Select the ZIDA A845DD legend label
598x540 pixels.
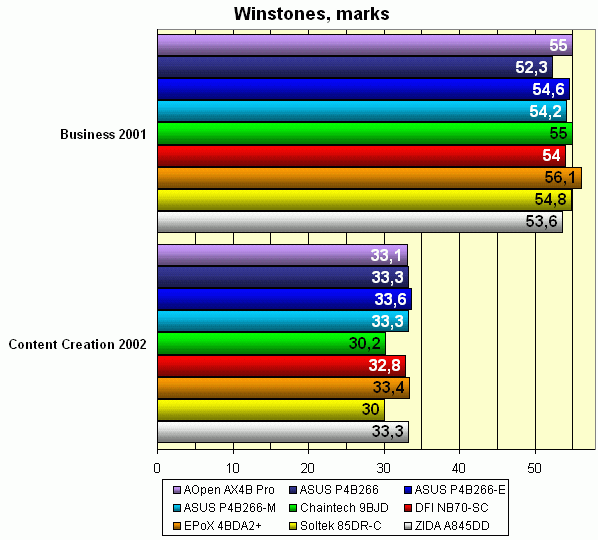452,526
